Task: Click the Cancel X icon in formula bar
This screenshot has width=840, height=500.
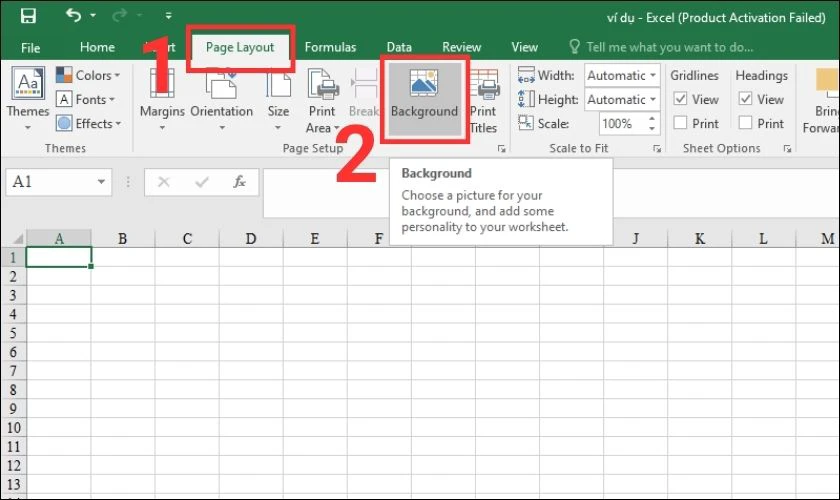Action: (x=163, y=182)
